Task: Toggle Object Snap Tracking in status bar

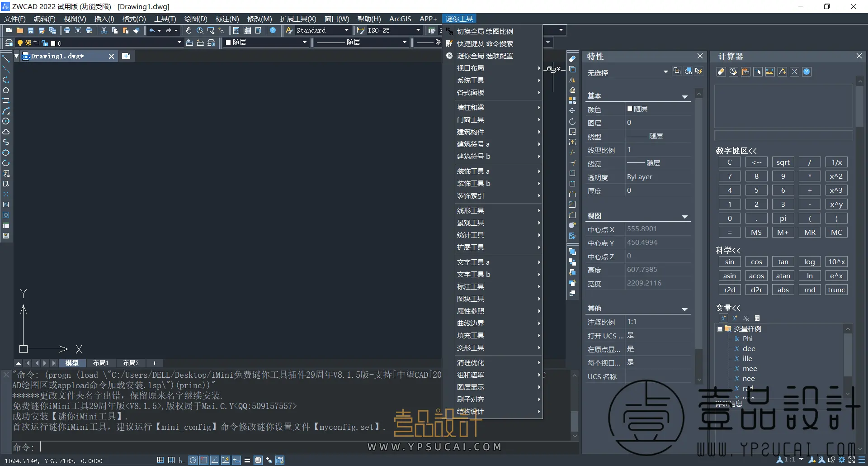Action: [x=215, y=460]
